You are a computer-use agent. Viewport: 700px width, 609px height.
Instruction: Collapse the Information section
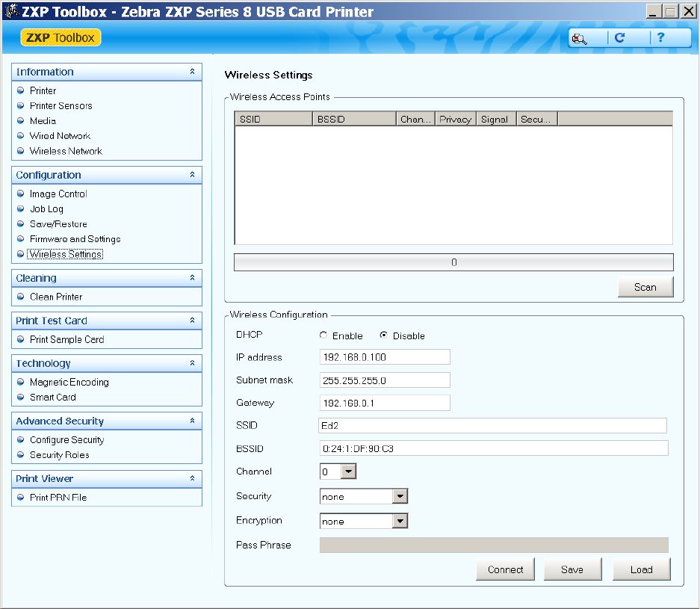(x=192, y=72)
